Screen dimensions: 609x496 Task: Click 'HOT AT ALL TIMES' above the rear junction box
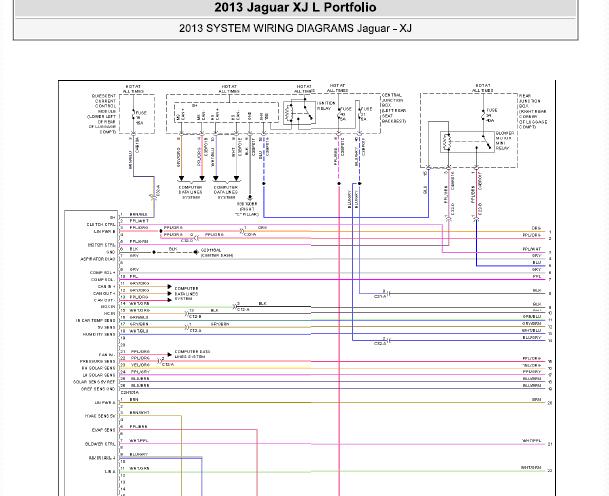pos(483,88)
